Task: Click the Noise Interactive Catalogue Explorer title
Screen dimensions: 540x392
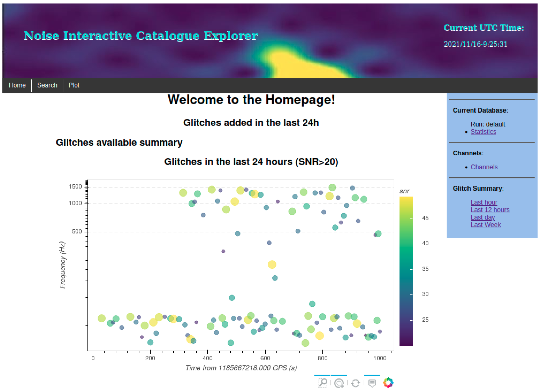Action: click(141, 36)
